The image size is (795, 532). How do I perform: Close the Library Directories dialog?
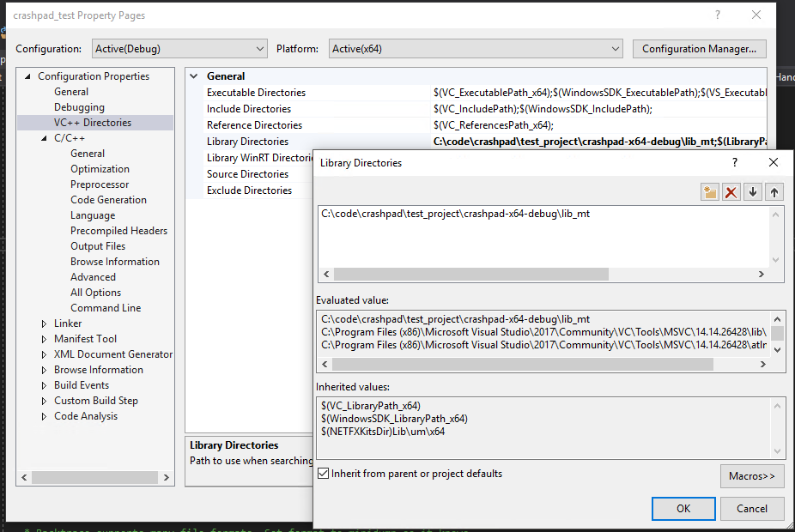pos(774,162)
